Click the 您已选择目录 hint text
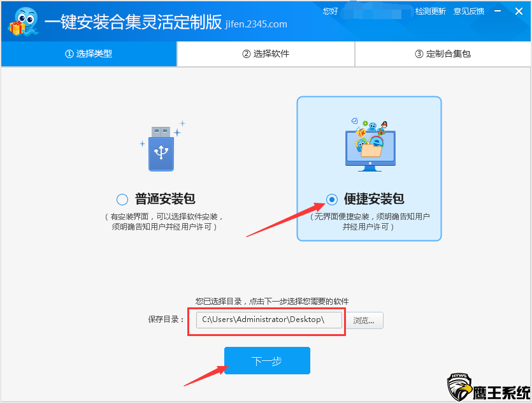Screen dimensions: 532x403 (272, 301)
